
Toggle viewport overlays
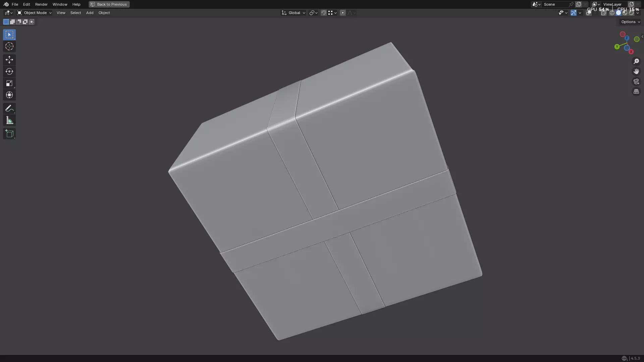pyautogui.click(x=588, y=13)
